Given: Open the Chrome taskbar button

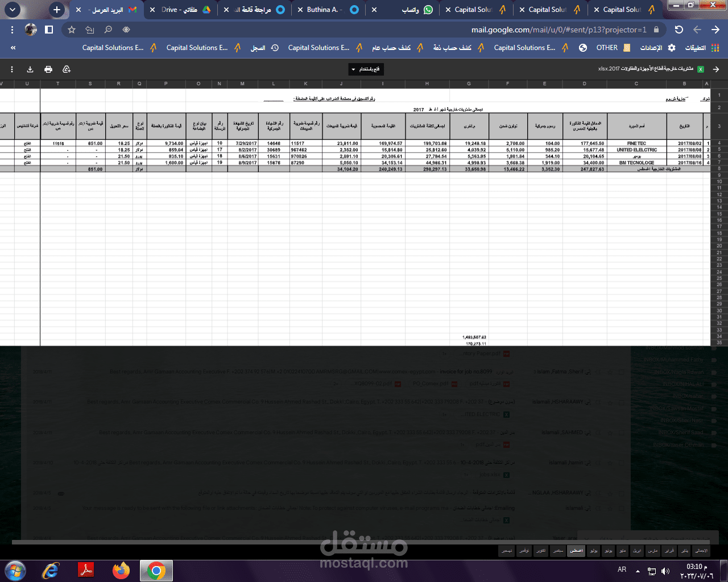Looking at the screenshot, I should 156,571.
